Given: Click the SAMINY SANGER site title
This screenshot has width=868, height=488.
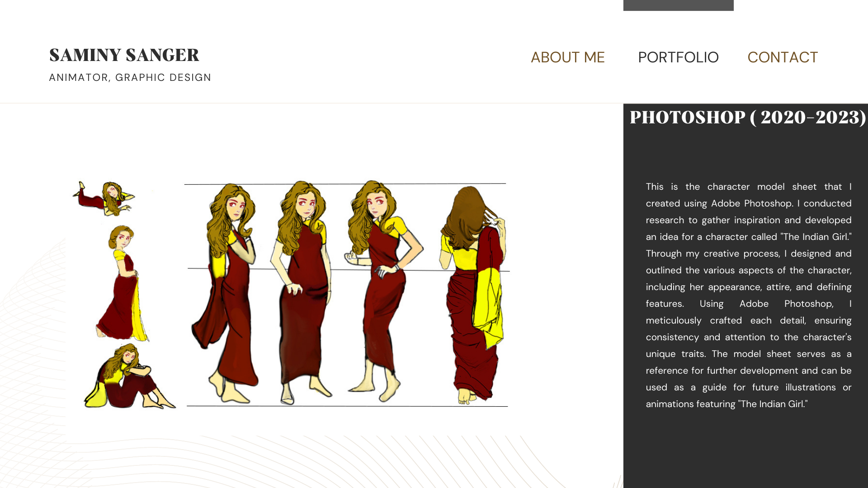Looking at the screenshot, I should click(124, 55).
